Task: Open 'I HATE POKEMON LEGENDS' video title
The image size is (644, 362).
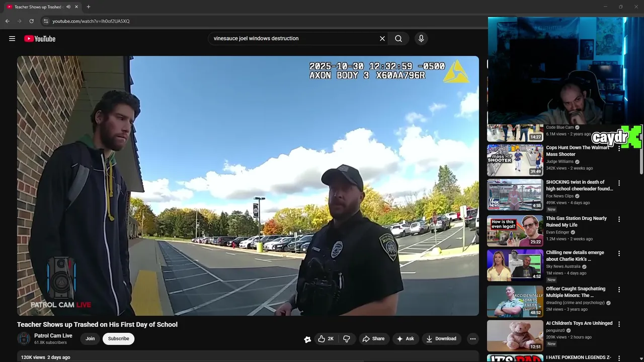Action: 579,357
